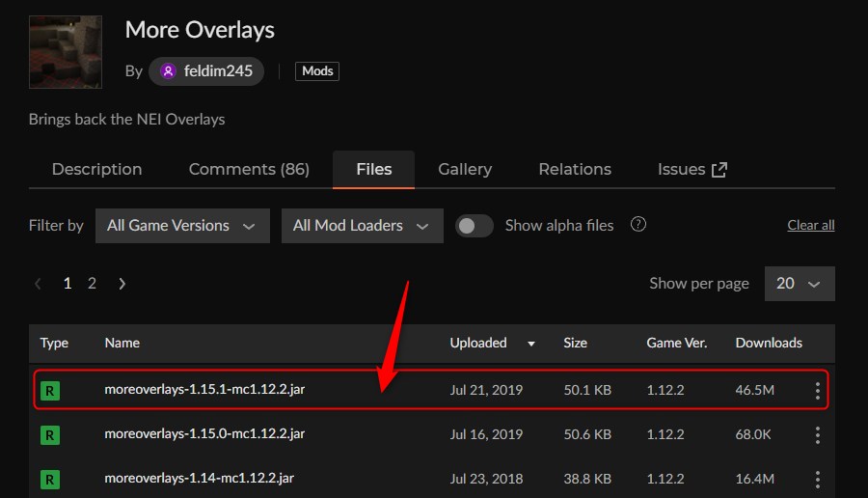This screenshot has width=868, height=498.
Task: Click the Jul 16, 2019 upload date
Action: click(x=486, y=434)
